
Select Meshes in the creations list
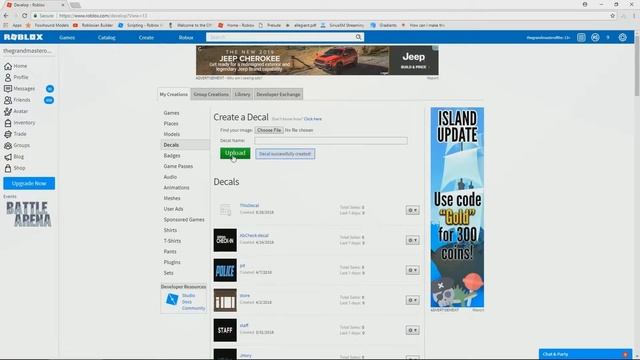(x=172, y=198)
